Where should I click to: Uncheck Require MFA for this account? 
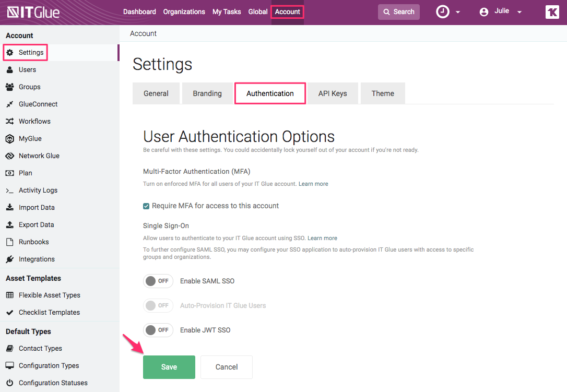tap(146, 206)
